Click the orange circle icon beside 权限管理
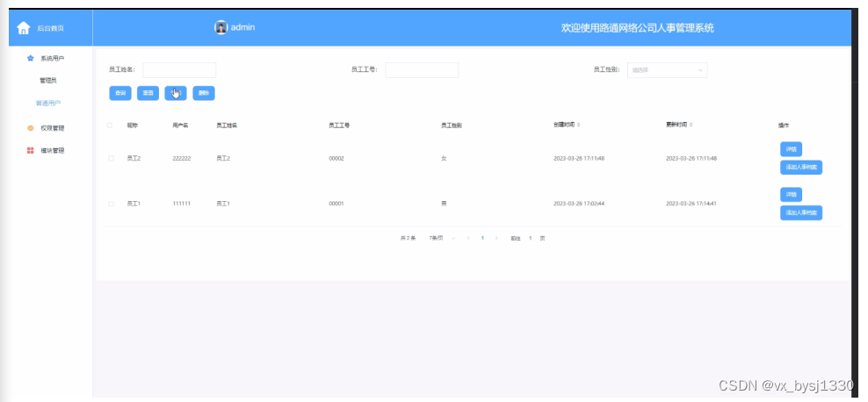 [x=31, y=128]
